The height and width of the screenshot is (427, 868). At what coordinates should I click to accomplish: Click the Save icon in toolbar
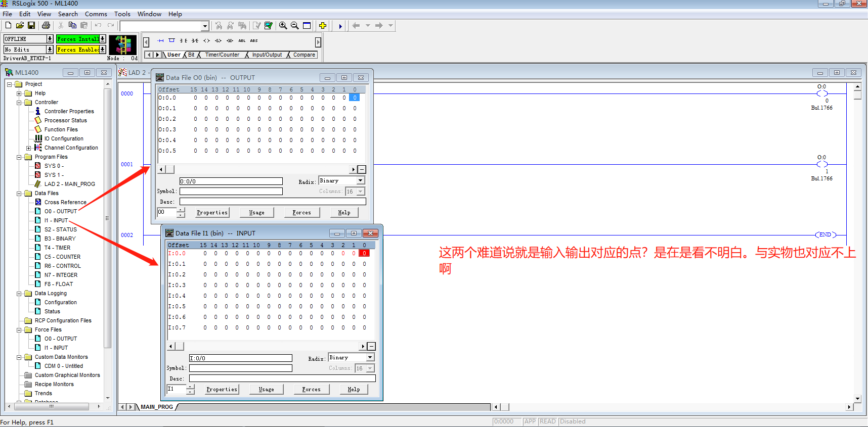[x=31, y=25]
